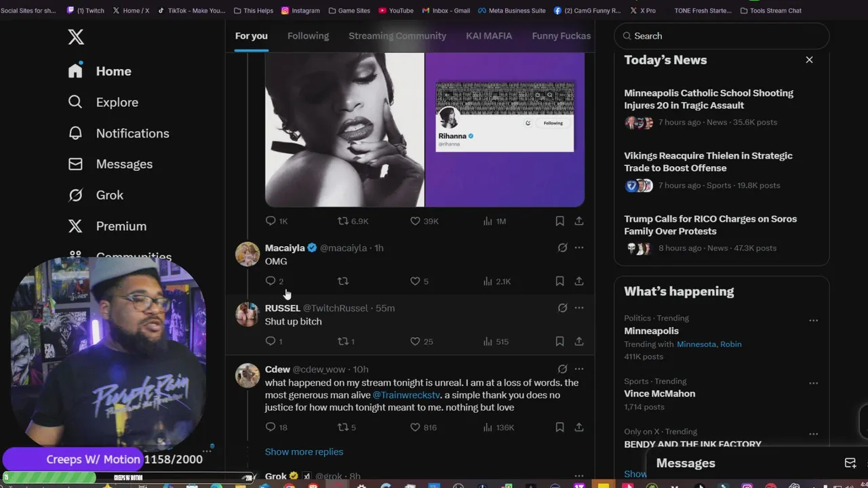Viewport: 868px width, 488px height.
Task: Click the X logo in sidebar
Action: click(76, 37)
